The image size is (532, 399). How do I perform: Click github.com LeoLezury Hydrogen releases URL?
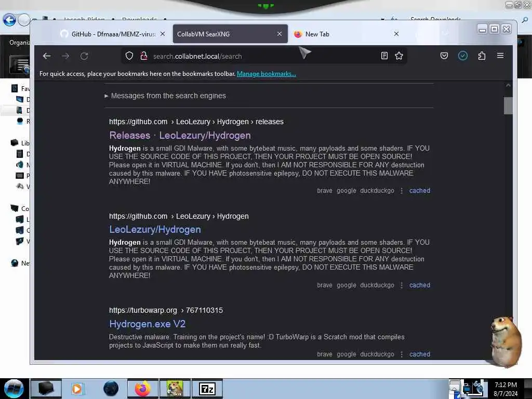pos(196,122)
